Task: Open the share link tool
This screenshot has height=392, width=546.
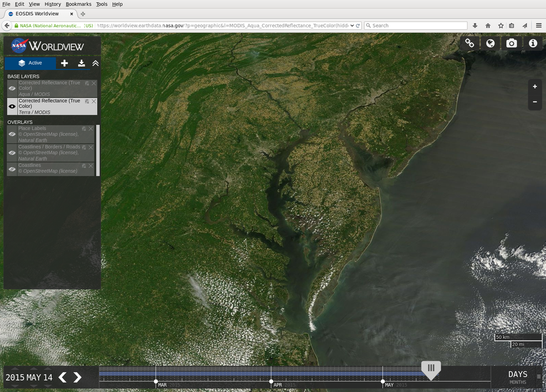Action: 469,43
